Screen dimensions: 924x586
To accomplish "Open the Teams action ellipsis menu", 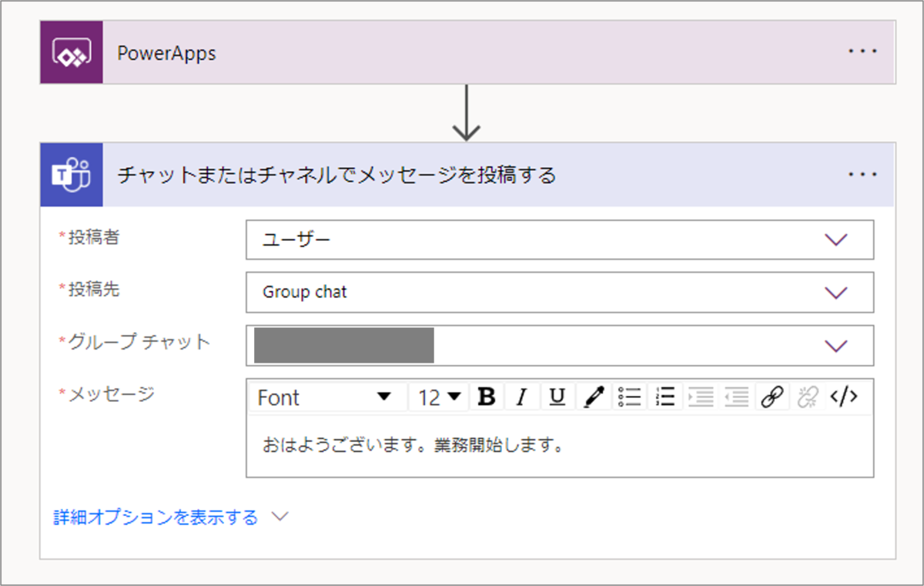I will pos(862,175).
